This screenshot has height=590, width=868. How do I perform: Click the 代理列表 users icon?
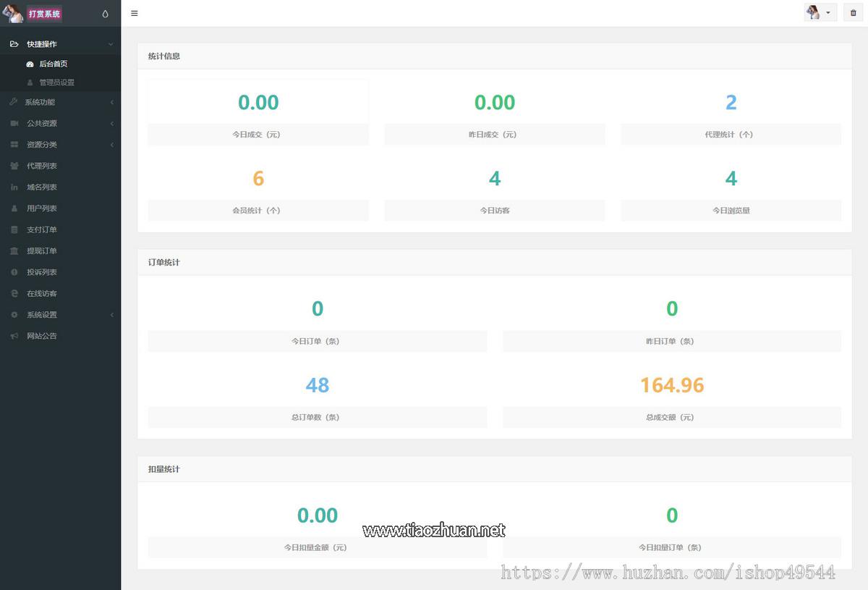14,166
